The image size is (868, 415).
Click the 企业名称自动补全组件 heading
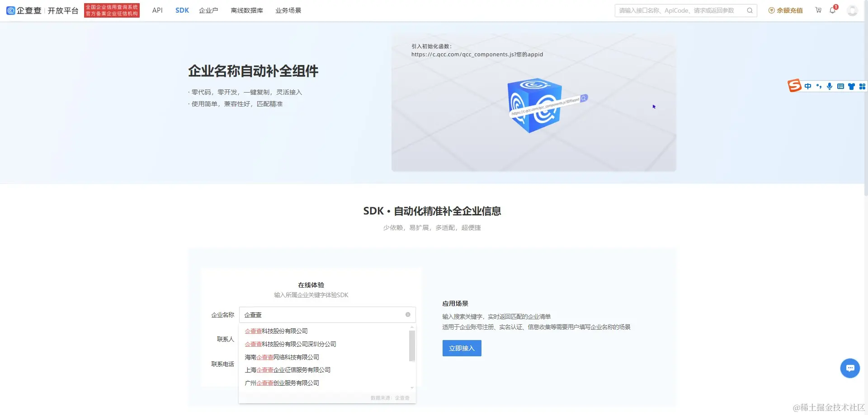coord(253,71)
